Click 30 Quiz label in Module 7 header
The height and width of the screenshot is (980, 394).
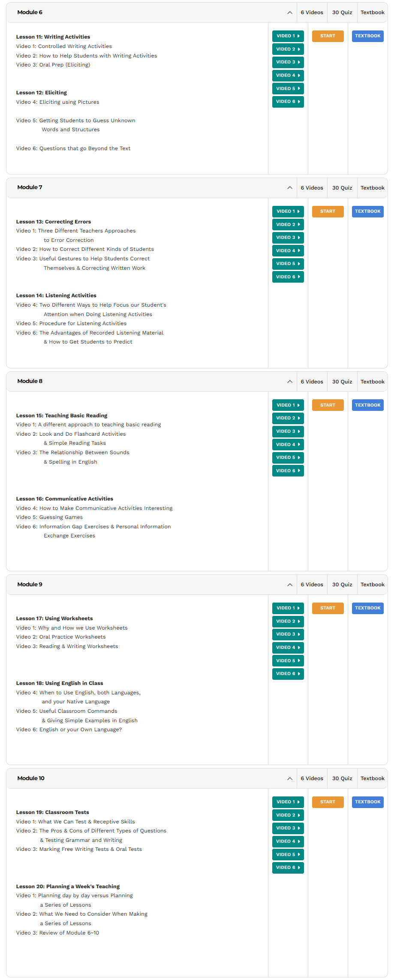pyautogui.click(x=342, y=188)
